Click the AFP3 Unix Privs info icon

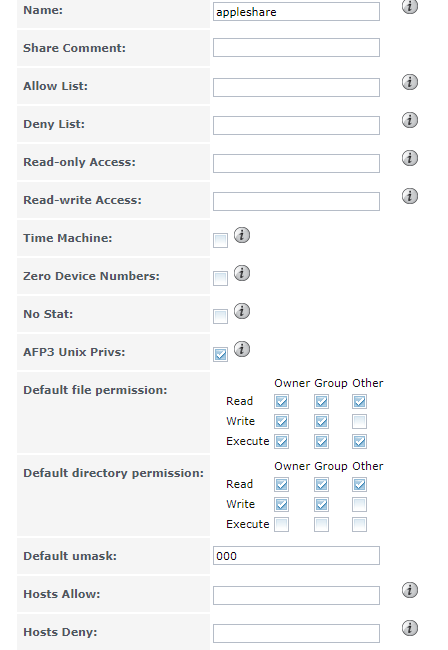[x=242, y=349]
